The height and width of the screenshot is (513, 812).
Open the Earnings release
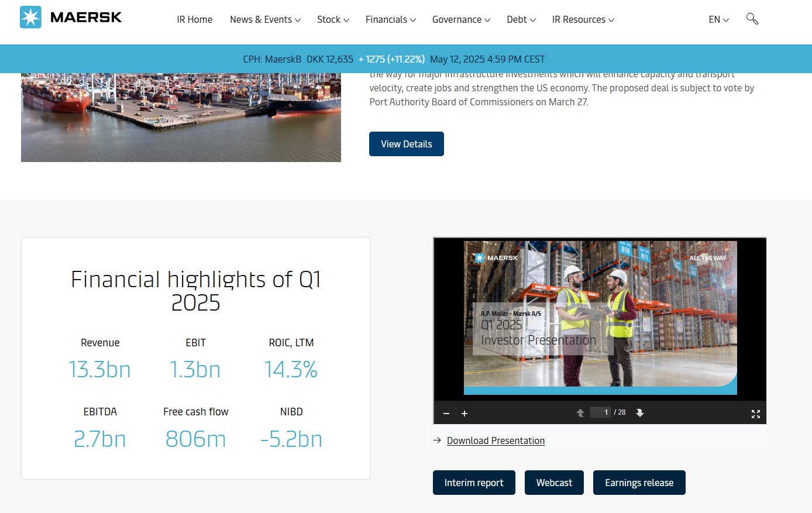click(x=639, y=483)
